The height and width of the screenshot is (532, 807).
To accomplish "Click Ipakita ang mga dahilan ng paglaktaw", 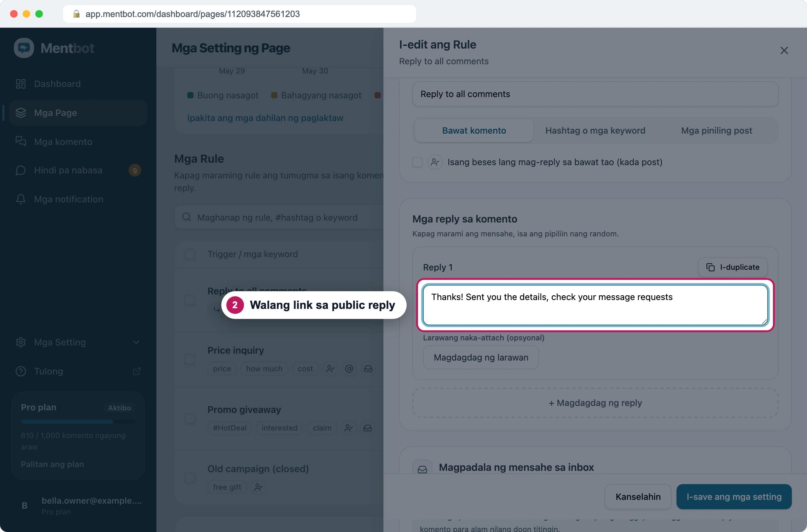I will (x=265, y=118).
